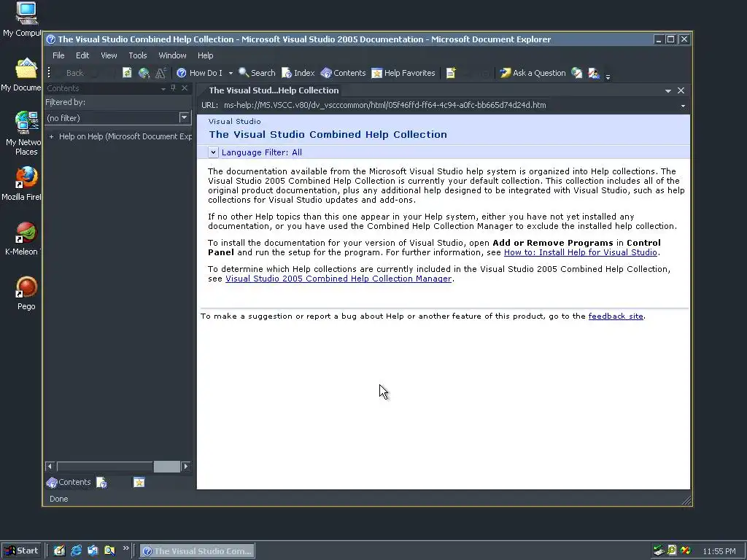The width and height of the screenshot is (747, 560).
Task: Open the My Documents desktop icon
Action: [23, 75]
